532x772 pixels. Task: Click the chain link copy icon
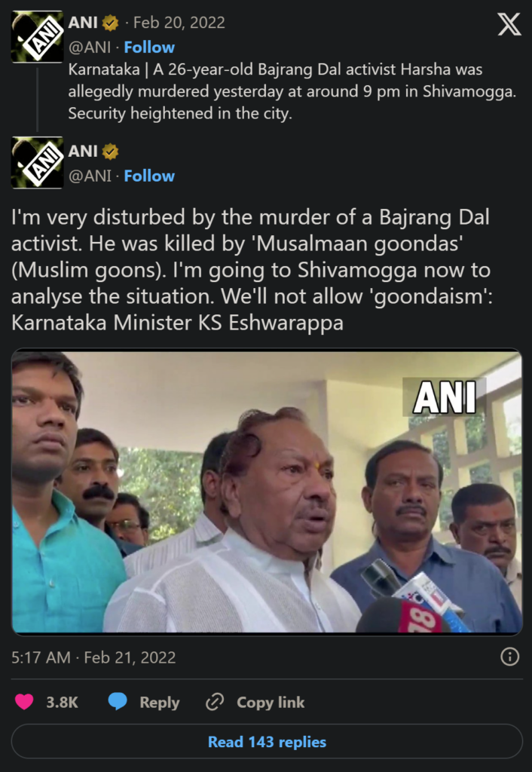pyautogui.click(x=215, y=702)
